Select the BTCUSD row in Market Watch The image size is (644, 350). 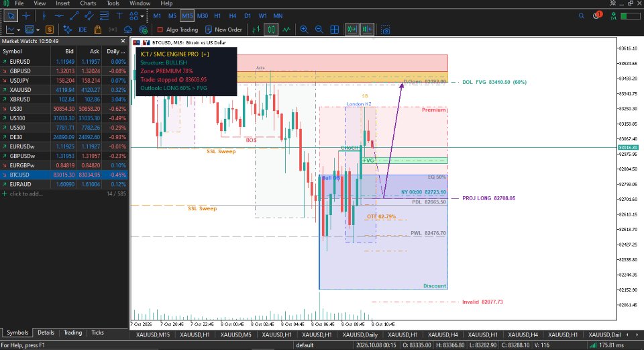(x=64, y=175)
